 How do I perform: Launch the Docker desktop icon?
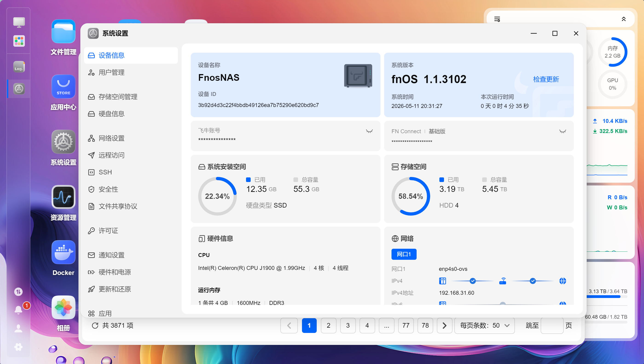pos(63,252)
